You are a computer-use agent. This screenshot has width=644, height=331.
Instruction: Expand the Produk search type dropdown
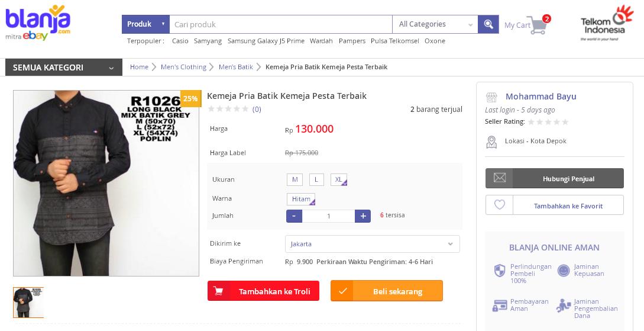pos(145,24)
